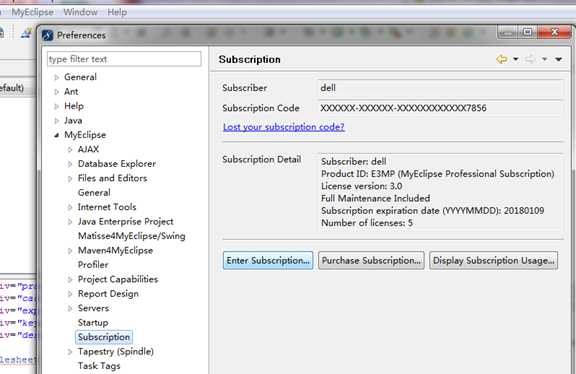Image resolution: width=576 pixels, height=374 pixels.
Task: Open the forward history dropdown arrow
Action: click(544, 59)
